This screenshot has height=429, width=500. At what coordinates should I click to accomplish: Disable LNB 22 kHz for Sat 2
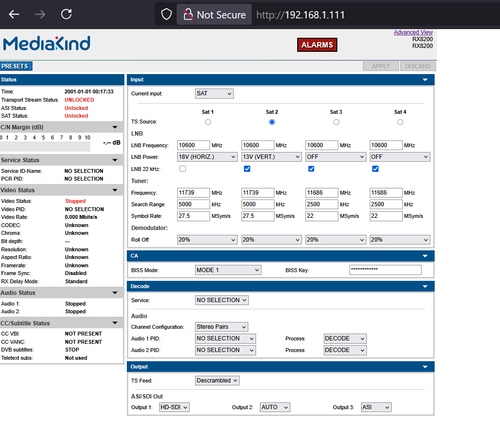pos(247,169)
